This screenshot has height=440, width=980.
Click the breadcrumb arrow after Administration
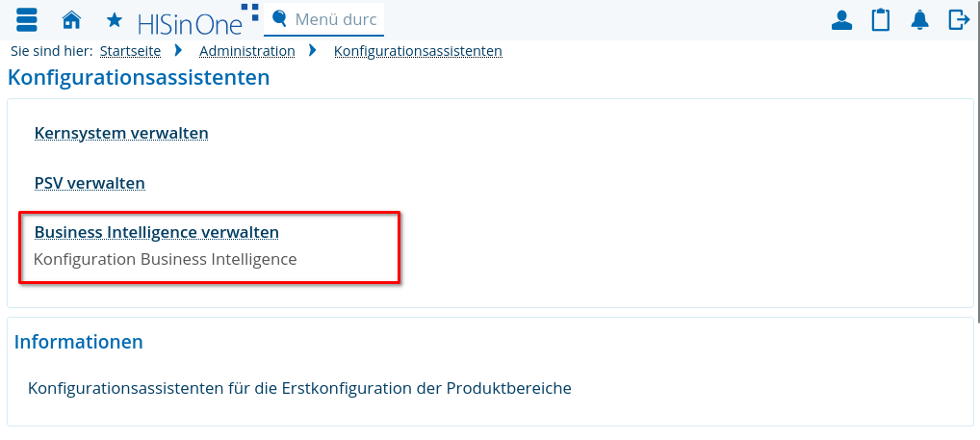313,50
